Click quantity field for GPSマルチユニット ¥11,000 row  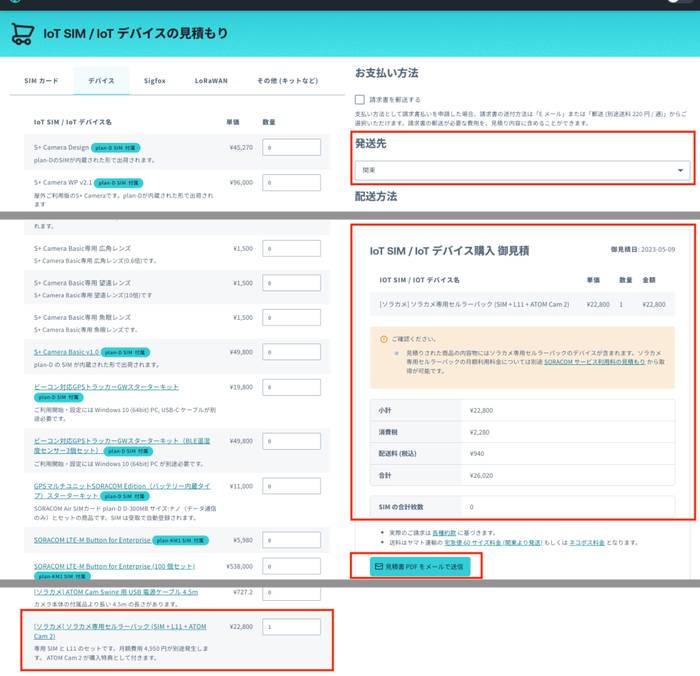click(x=292, y=486)
